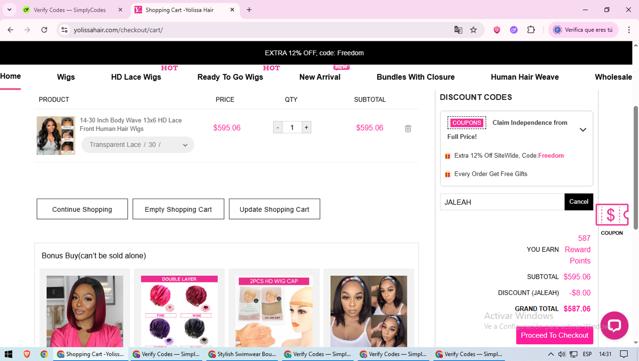The width and height of the screenshot is (639, 361).
Task: Click the Verifica que eres tú profile button
Action: pyautogui.click(x=583, y=30)
